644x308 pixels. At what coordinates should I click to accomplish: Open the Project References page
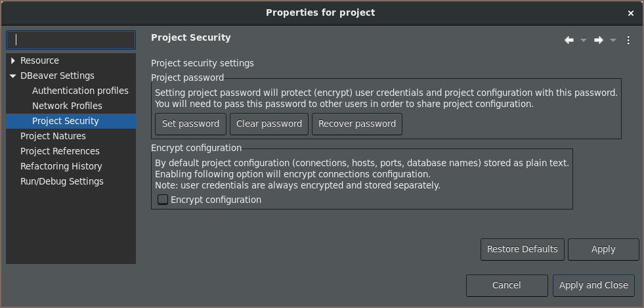[60, 151]
